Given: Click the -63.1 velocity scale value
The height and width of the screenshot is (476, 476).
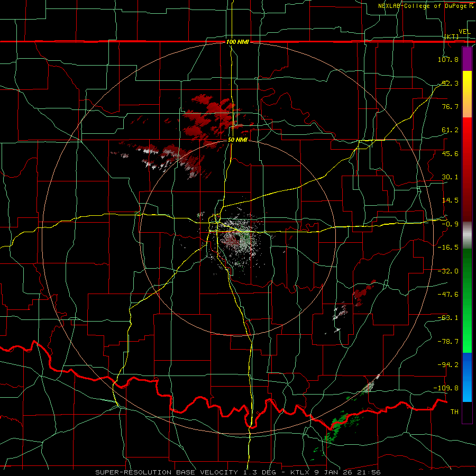Looking at the screenshot, I should point(448,318).
